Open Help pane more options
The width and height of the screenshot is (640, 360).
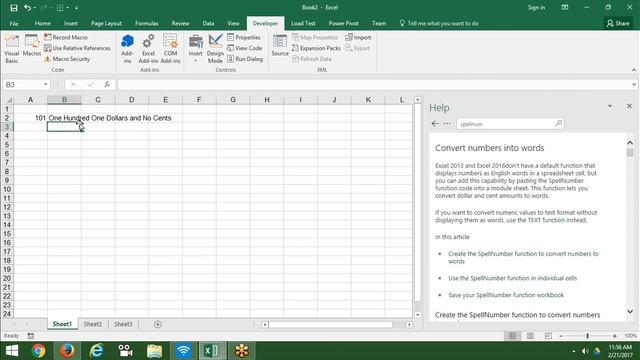tap(447, 123)
